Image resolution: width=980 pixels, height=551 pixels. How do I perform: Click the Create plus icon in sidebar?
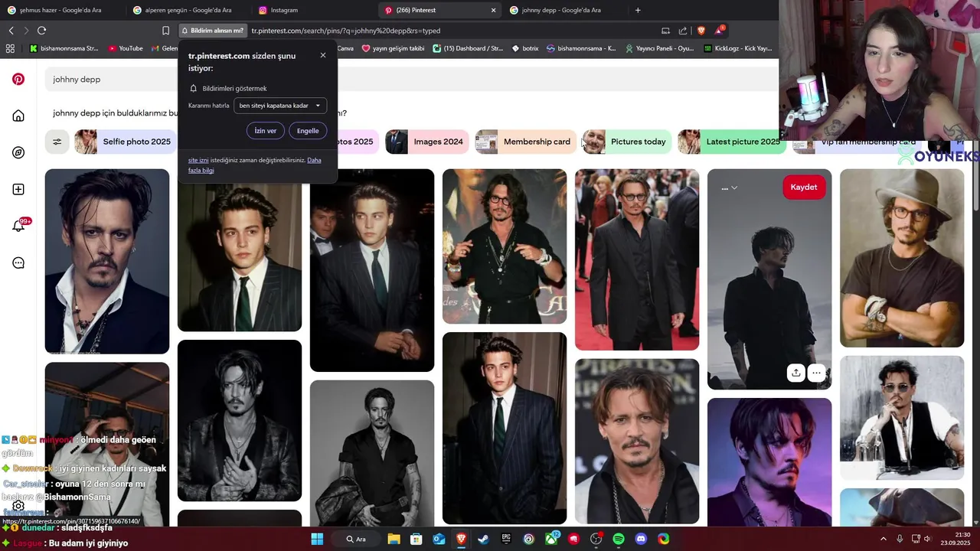click(18, 189)
